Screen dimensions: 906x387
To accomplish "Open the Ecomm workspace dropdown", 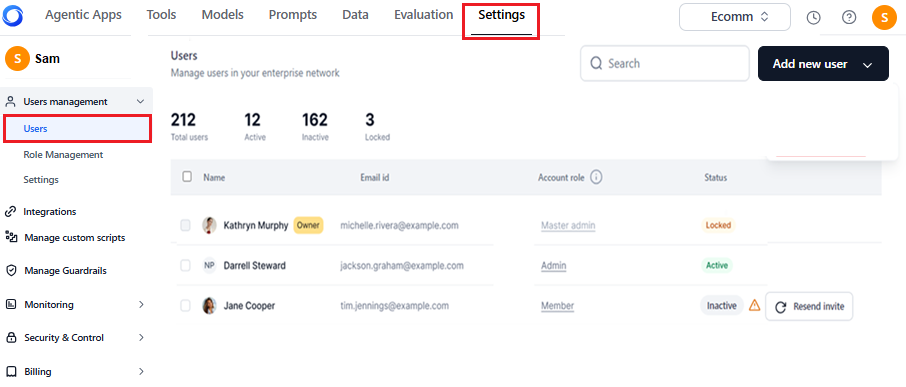I will (734, 17).
